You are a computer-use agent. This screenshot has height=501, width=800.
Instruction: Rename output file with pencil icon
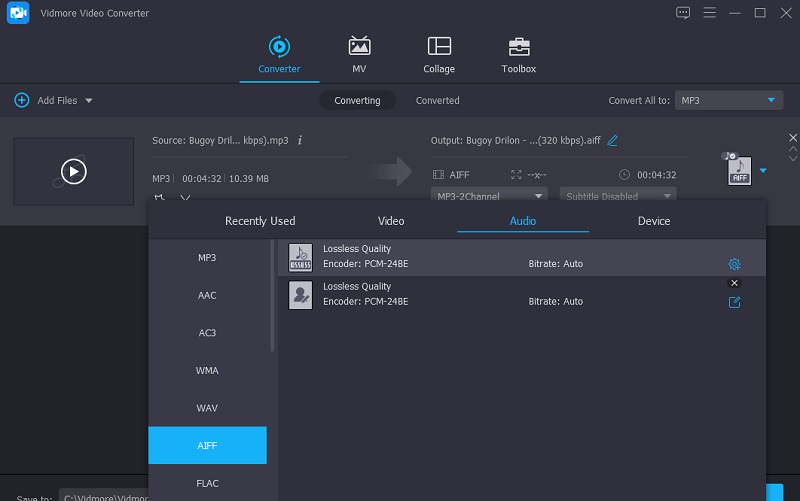613,140
